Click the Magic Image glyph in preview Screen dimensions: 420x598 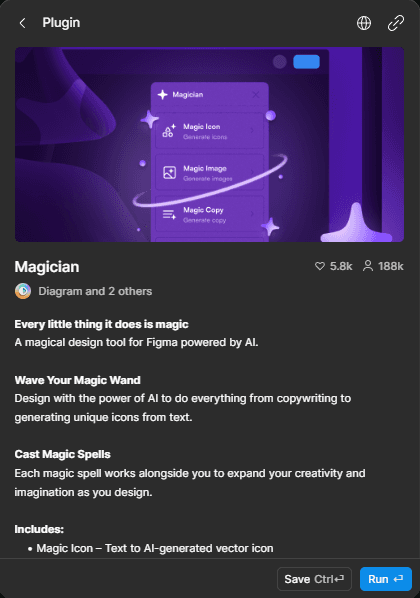169,172
